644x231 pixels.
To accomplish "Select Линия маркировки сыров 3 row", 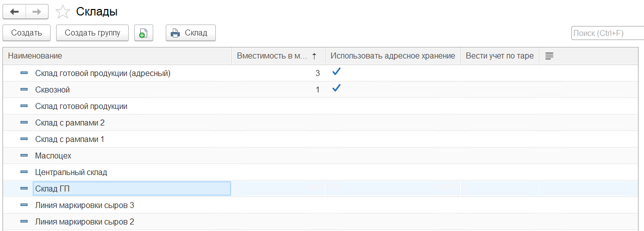I will (85, 205).
